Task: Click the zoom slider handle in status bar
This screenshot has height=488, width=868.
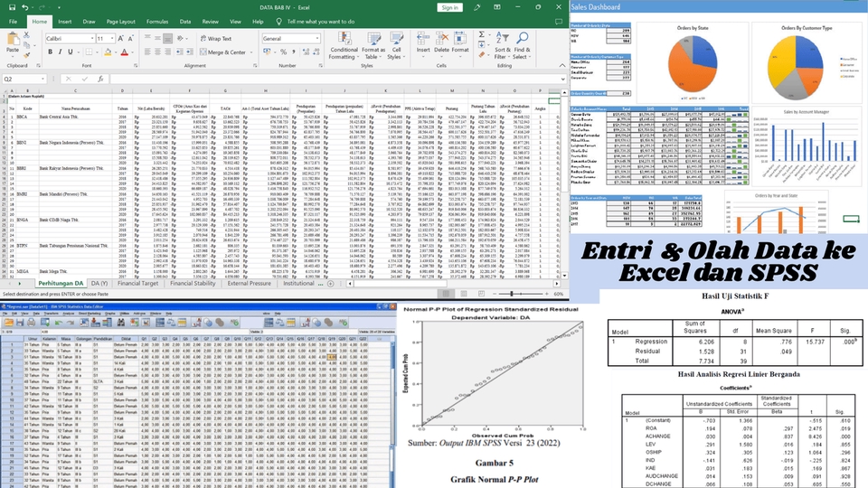Action: click(x=512, y=294)
